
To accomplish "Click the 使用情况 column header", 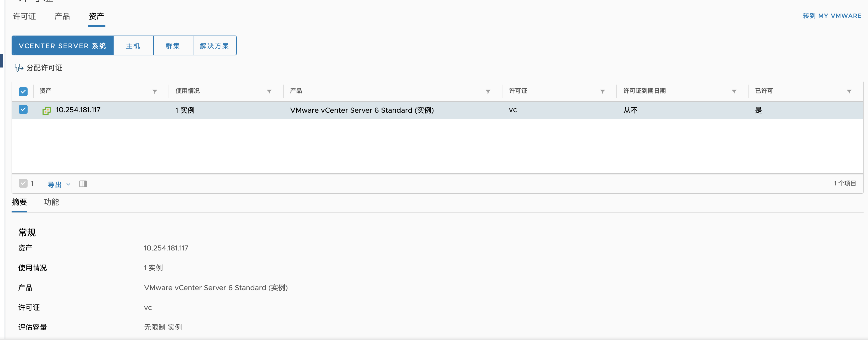I will (187, 91).
